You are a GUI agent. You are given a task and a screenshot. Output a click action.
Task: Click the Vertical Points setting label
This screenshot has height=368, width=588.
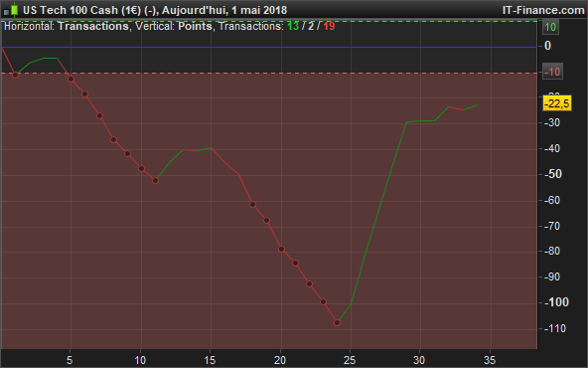pos(173,26)
